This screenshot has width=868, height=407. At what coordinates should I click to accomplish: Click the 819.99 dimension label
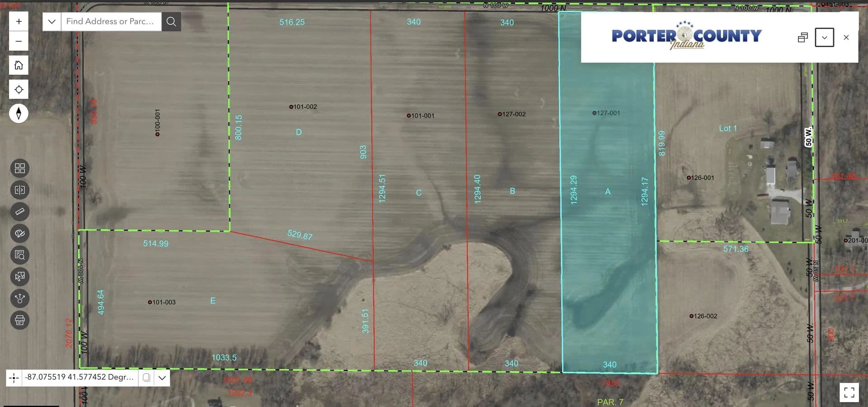(661, 143)
